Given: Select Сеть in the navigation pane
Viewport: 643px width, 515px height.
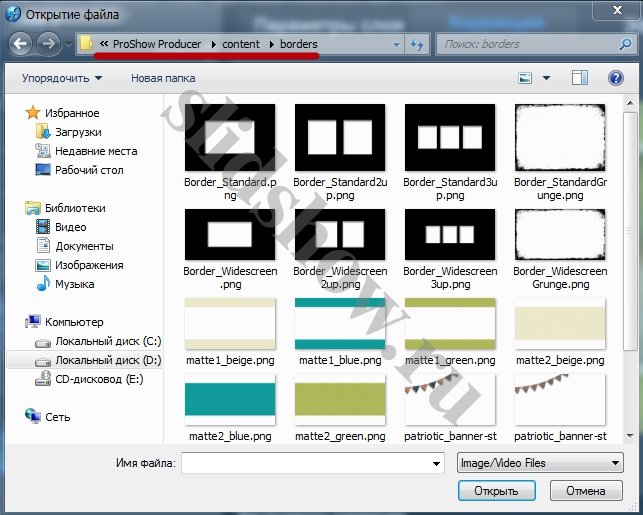Looking at the screenshot, I should (57, 417).
